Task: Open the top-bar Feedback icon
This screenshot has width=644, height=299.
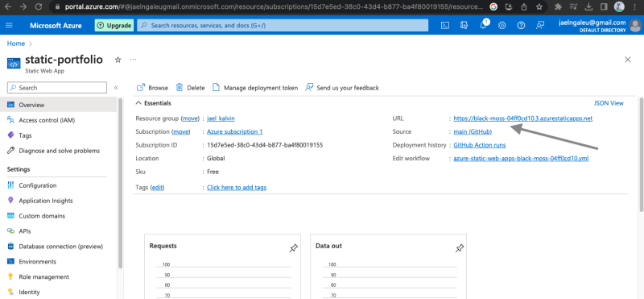Action: tap(540, 25)
